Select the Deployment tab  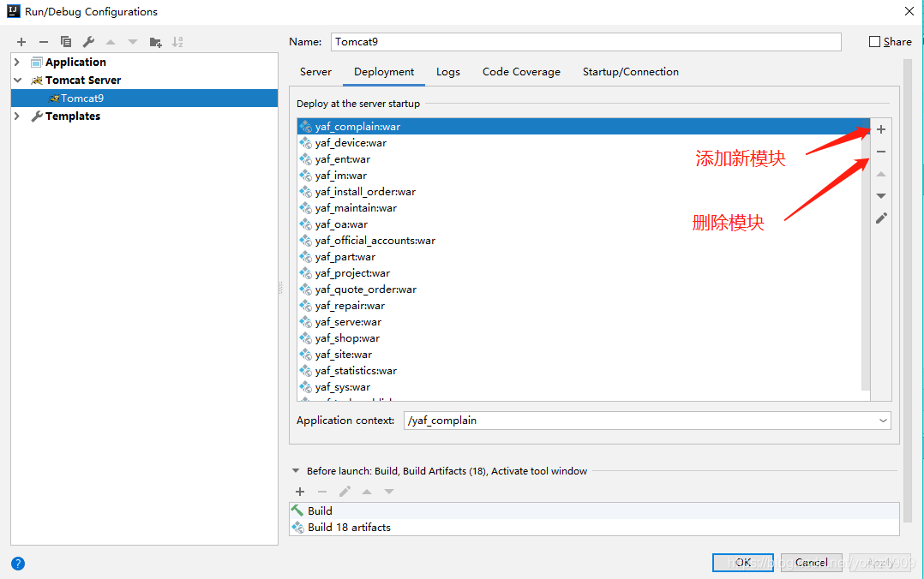(x=384, y=72)
